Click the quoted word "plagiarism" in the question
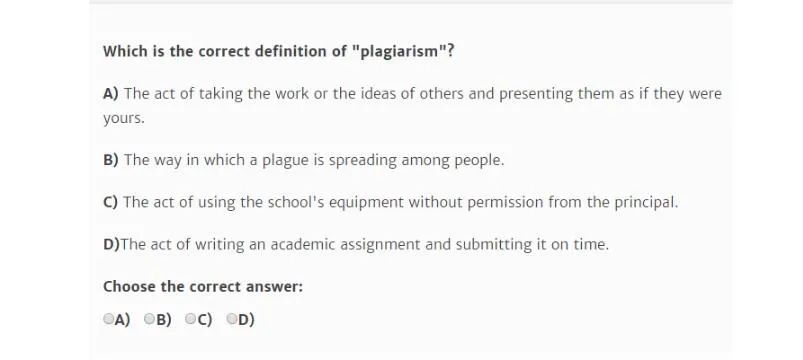This screenshot has height=360, width=803. (399, 52)
